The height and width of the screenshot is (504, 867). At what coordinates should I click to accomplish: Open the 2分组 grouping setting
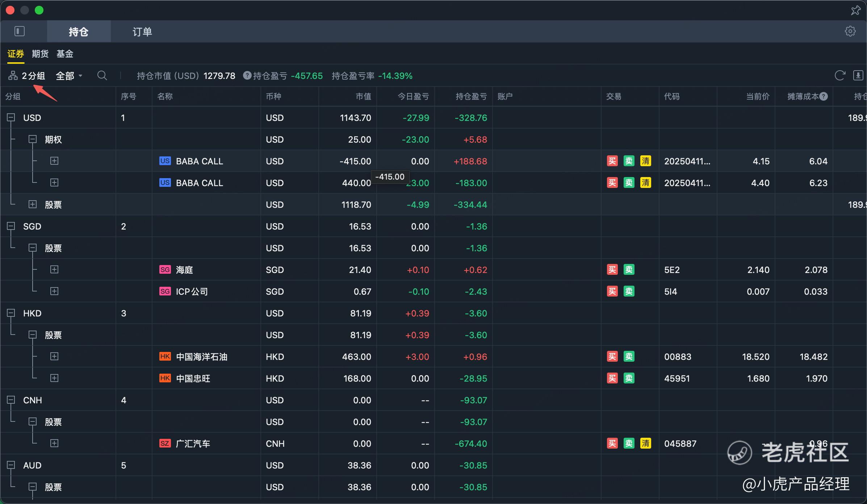[x=27, y=76]
